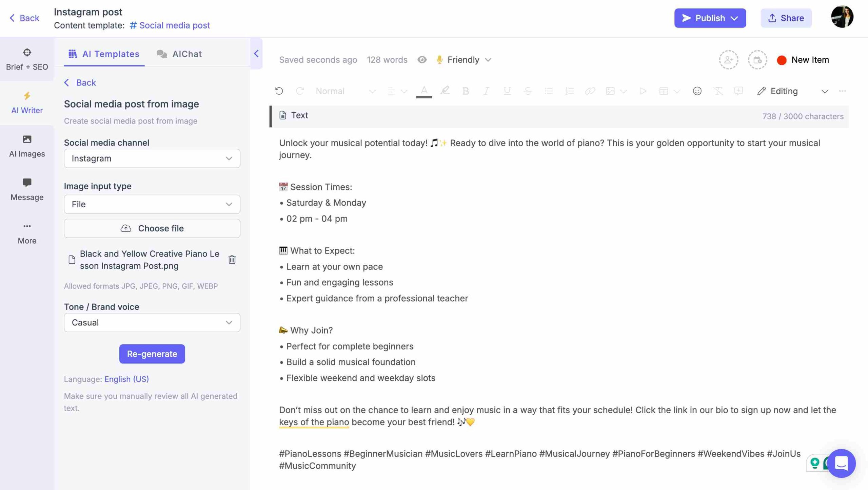Expand the Image input type dropdown

(152, 204)
